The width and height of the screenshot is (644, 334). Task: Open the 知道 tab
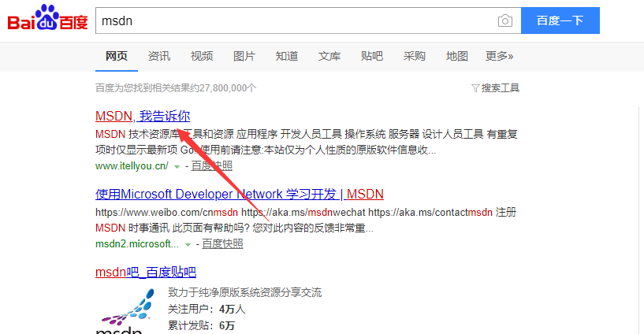[287, 56]
